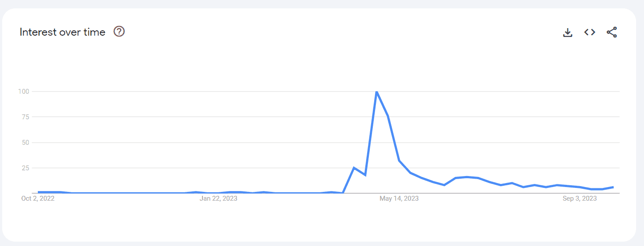
Task: Click the first small spike near 25
Action: (x=354, y=168)
